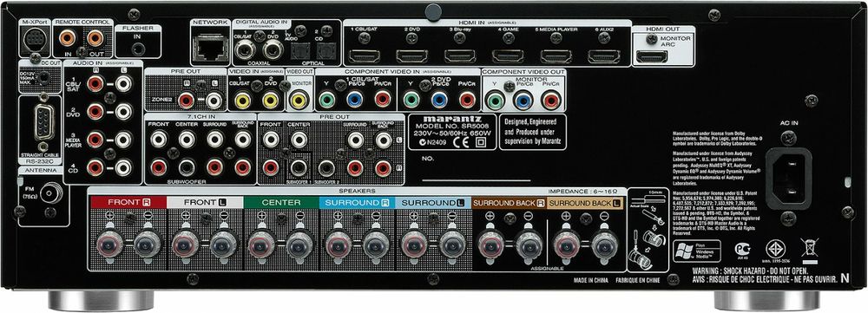
Task: Click the optical 1 TV AUDIO input
Action: click(300, 51)
